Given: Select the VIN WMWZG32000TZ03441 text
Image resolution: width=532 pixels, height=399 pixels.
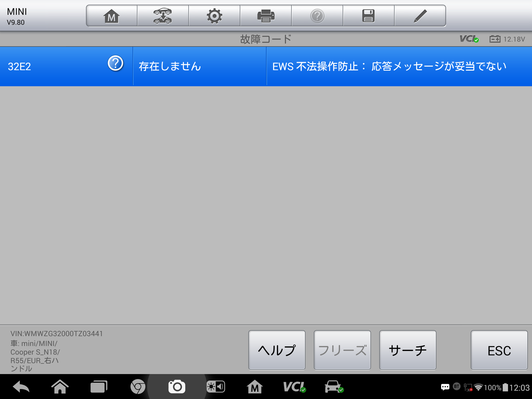Looking at the screenshot, I should 57,334.
